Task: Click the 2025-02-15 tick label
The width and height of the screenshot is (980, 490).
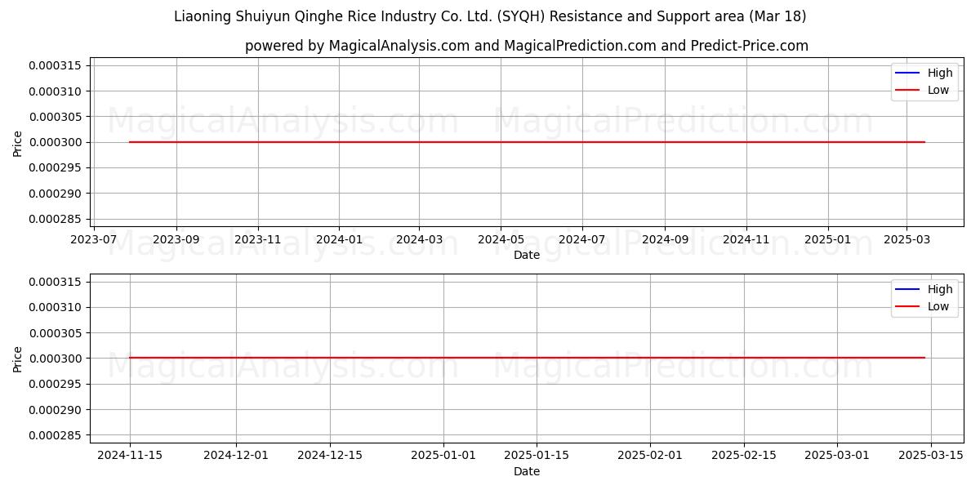Action: pos(744,457)
